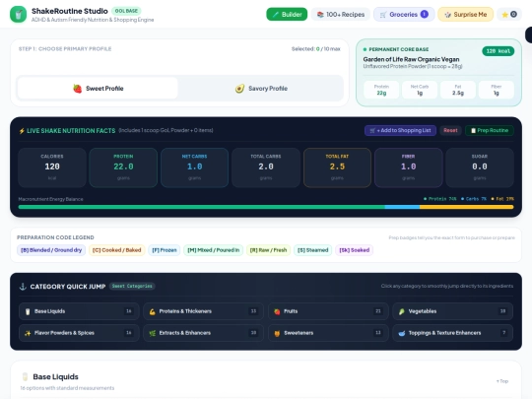This screenshot has height=399, width=532.
Task: Click the Protein 22.0 card
Action: point(123,167)
